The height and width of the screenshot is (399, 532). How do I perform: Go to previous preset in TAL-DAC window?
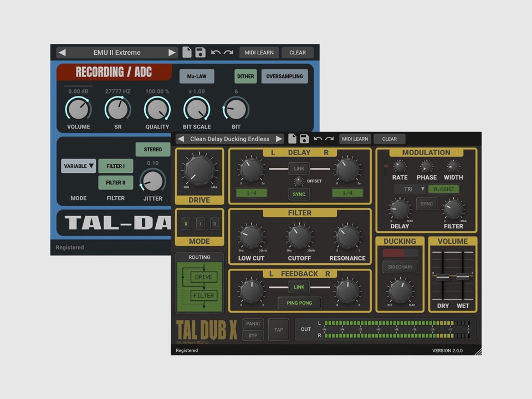(62, 53)
